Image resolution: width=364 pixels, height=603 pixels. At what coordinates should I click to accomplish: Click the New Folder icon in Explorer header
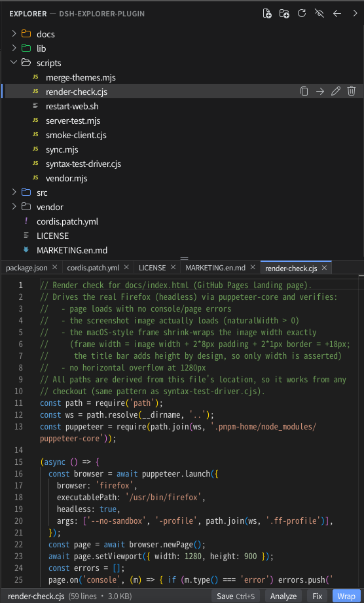pos(284,14)
